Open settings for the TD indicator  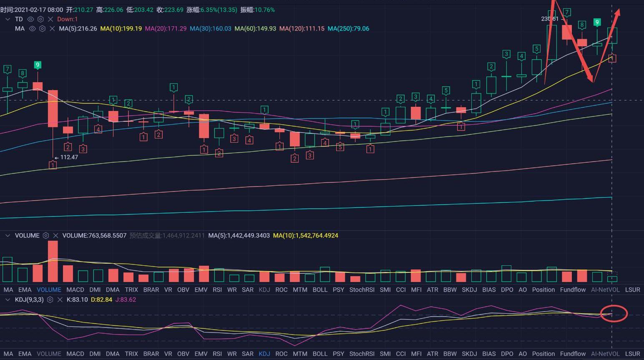40,19
